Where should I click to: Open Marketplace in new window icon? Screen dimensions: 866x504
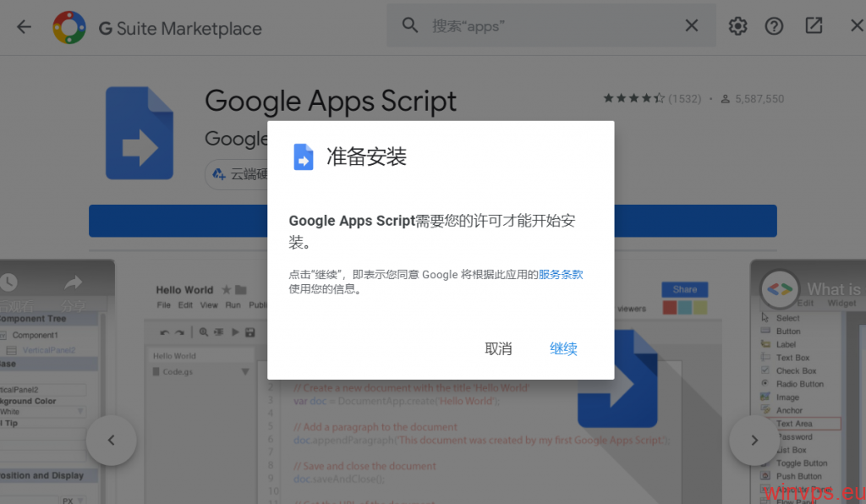[814, 26]
